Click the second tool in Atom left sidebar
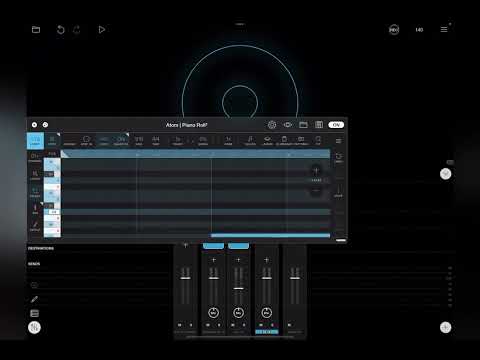The height and width of the screenshot is (360, 480). click(35, 175)
